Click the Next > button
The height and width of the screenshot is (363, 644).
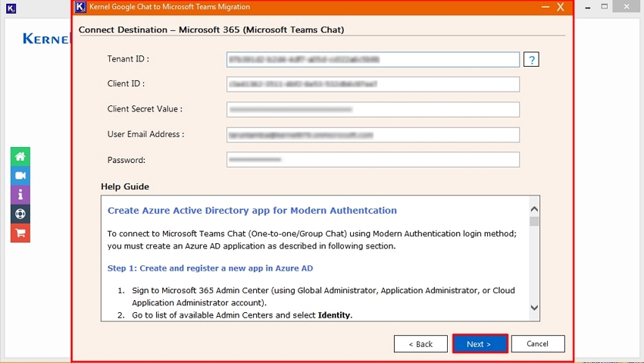pyautogui.click(x=480, y=344)
